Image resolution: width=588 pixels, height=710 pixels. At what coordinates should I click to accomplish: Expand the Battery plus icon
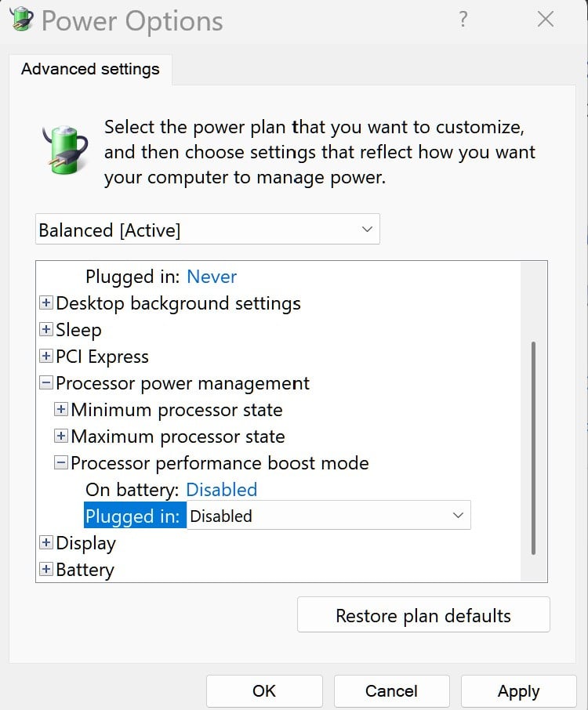[x=45, y=569]
